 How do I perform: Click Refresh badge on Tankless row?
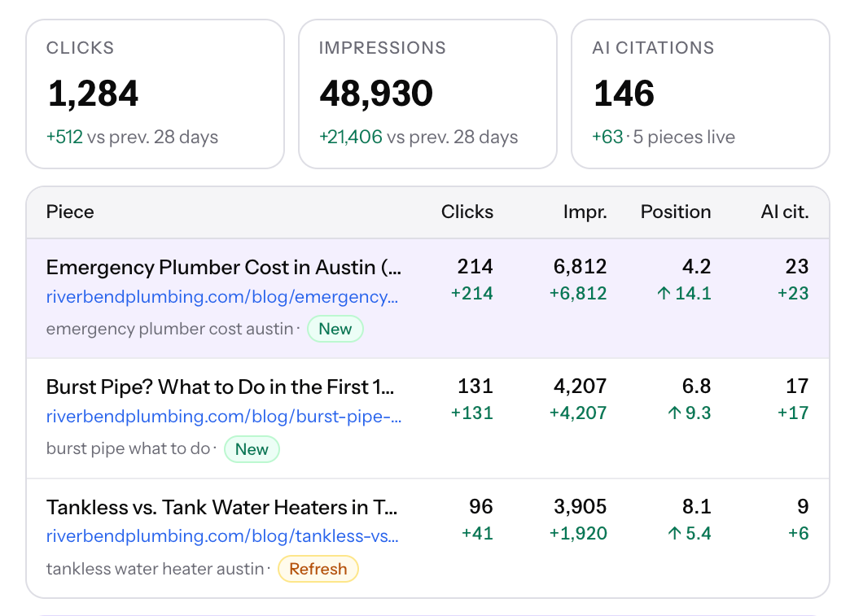coord(318,569)
